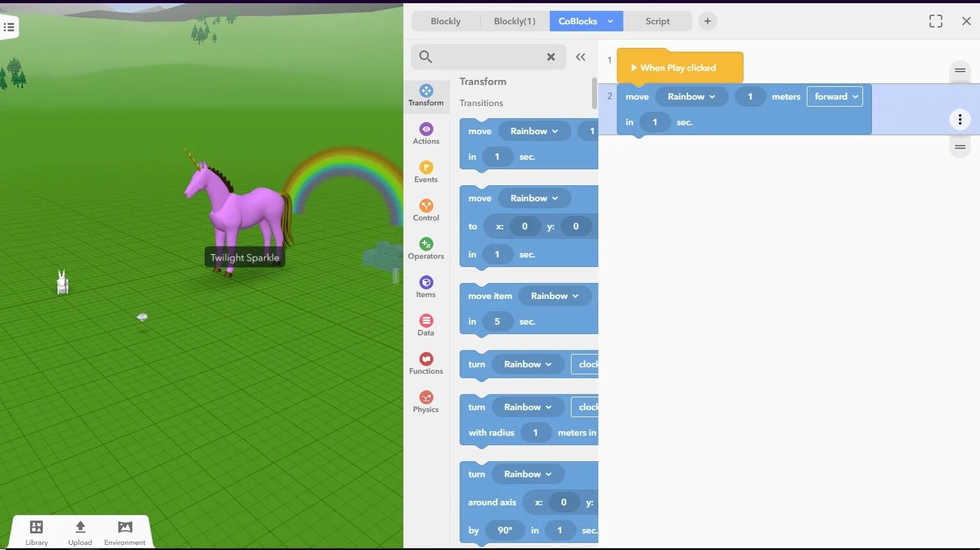Toggle fullscreen code editor

coord(935,21)
